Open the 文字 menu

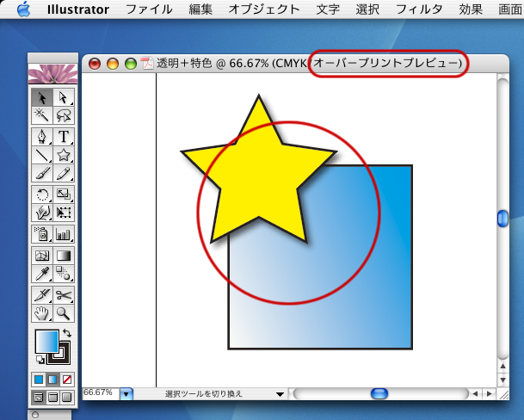tap(328, 9)
